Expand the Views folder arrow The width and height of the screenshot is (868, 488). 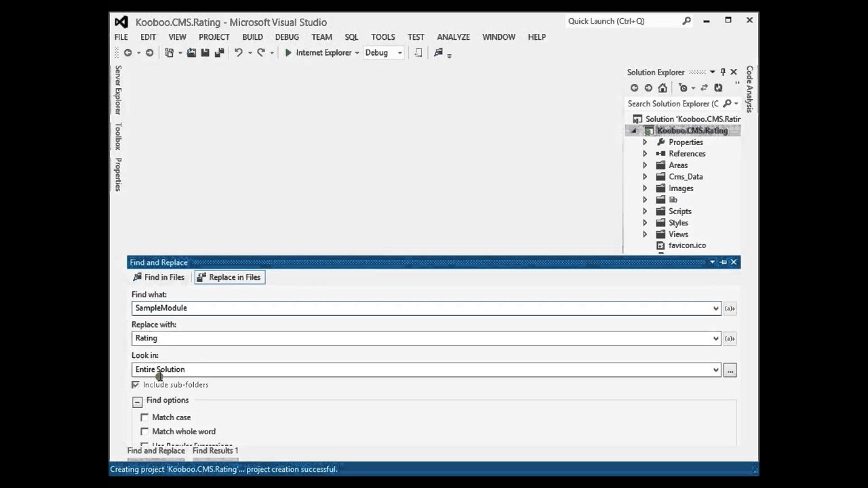tap(645, 235)
